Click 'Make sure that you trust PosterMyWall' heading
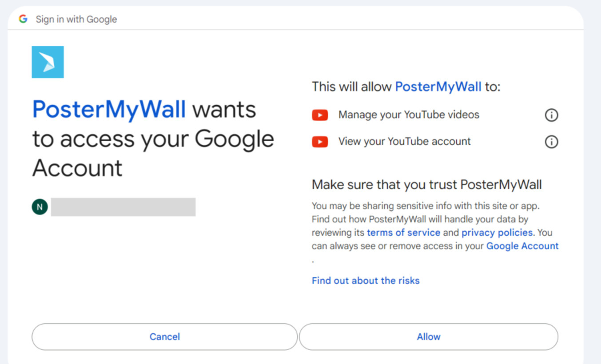Viewport: 601px width, 364px height. coord(427,185)
